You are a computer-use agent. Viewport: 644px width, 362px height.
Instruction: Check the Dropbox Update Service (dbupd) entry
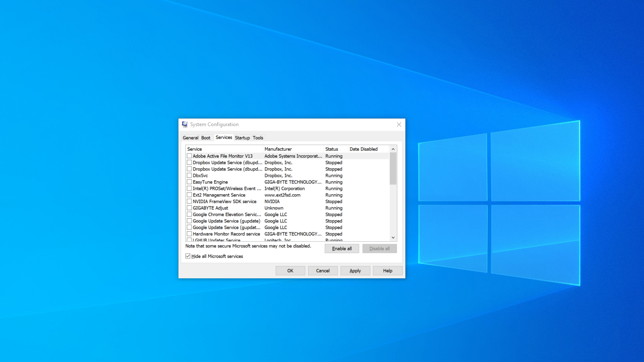click(x=189, y=162)
